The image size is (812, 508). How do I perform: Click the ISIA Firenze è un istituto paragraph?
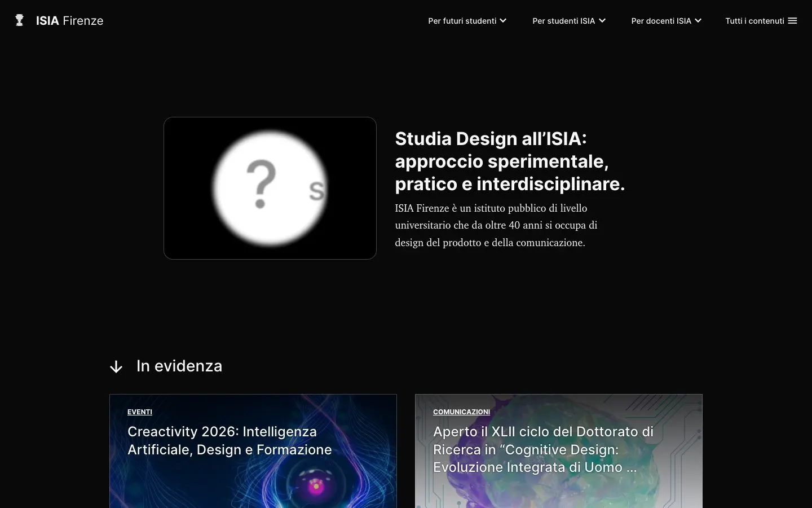click(496, 225)
